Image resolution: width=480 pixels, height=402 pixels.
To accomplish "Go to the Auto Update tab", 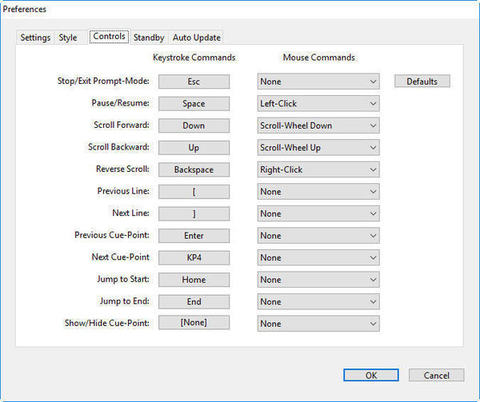I will (197, 37).
